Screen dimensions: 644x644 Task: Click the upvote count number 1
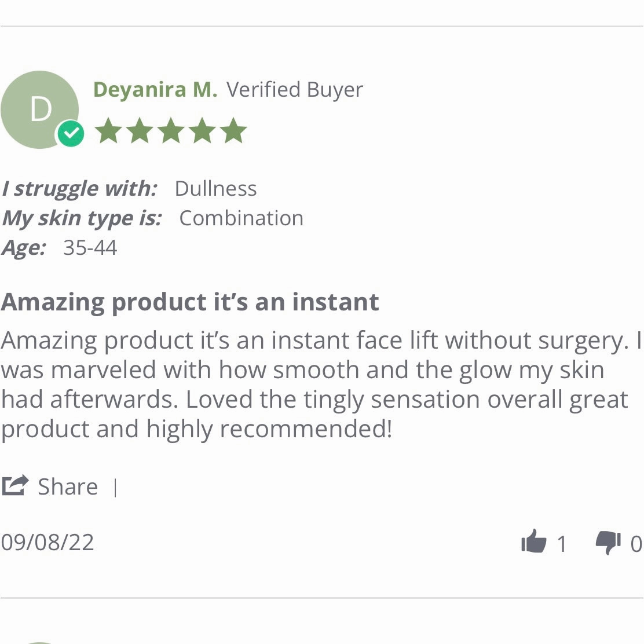[562, 544]
